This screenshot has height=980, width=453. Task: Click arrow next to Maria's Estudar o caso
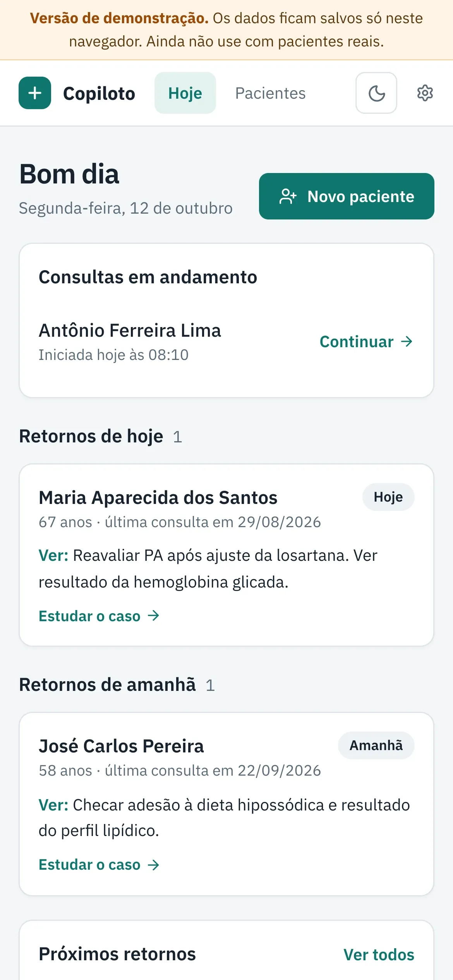click(154, 615)
